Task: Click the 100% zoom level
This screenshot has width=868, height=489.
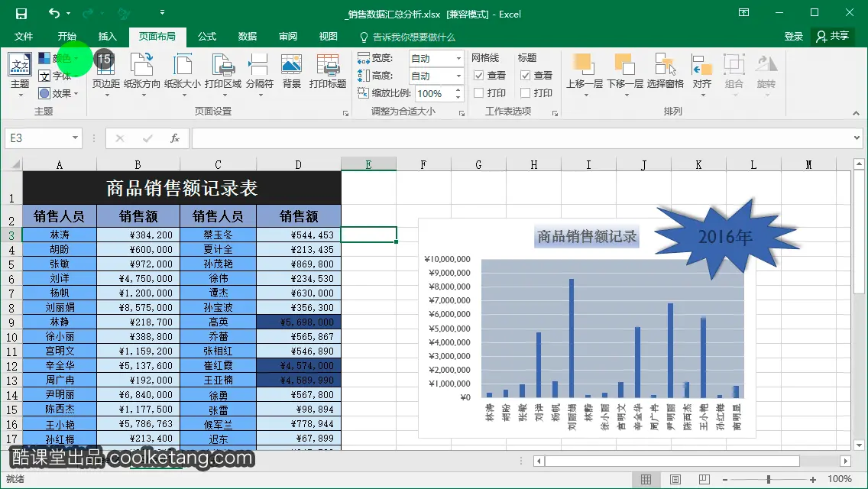Action: pos(839,479)
